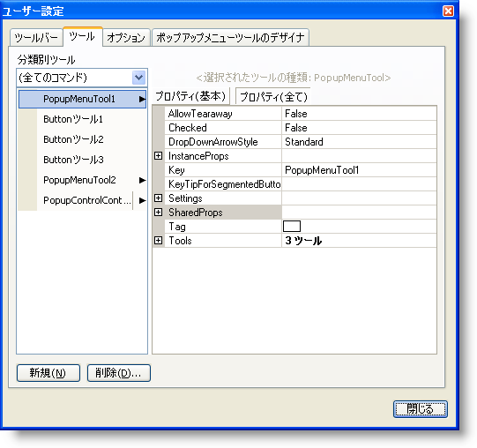Select PopupMenuTool2 in the tool list
Screen dimensions: 477x448
[83, 180]
